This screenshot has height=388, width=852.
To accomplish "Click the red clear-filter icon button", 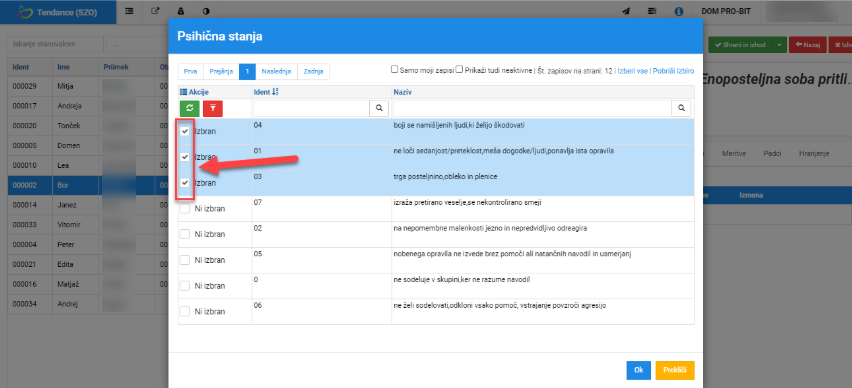I will click(213, 108).
